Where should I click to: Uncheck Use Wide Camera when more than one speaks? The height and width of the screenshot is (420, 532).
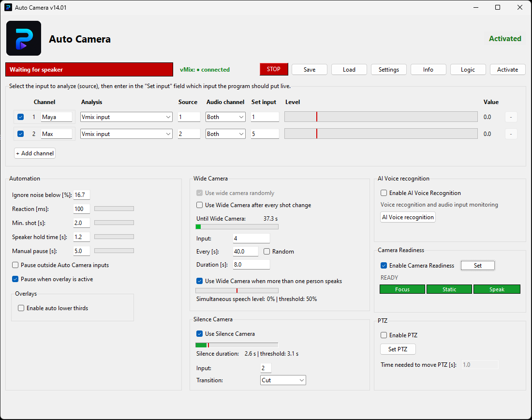(199, 281)
